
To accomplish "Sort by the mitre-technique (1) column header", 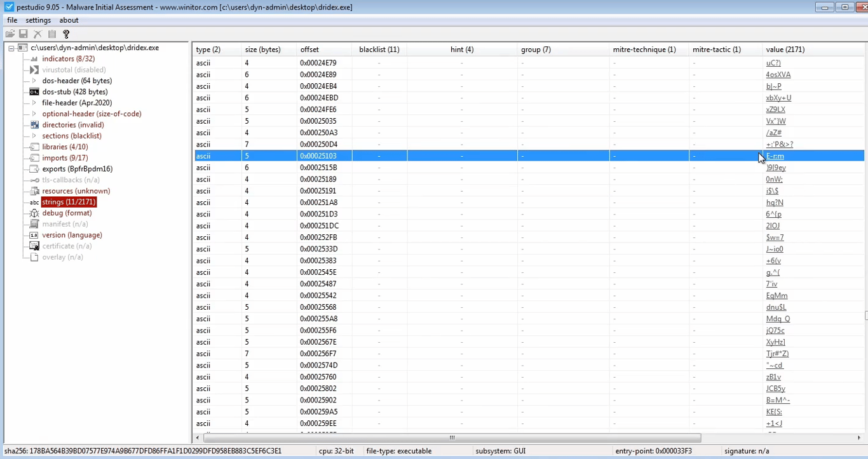I will point(649,50).
